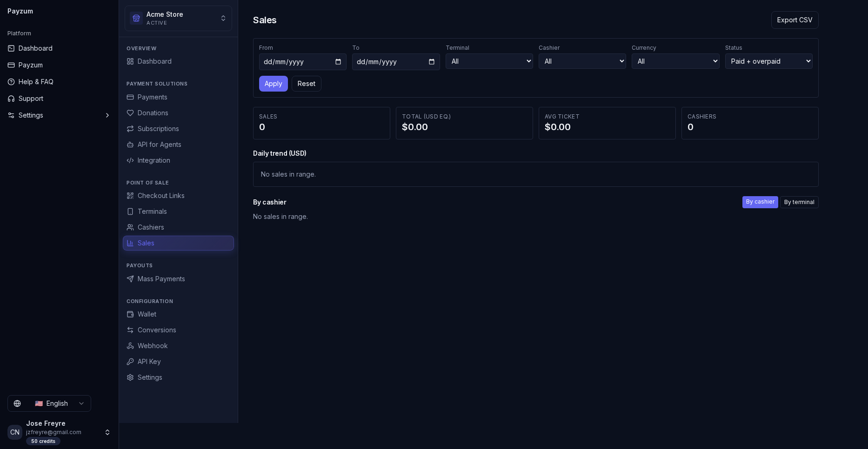Click the API for Agents robot icon
868x449 pixels.
coord(130,145)
